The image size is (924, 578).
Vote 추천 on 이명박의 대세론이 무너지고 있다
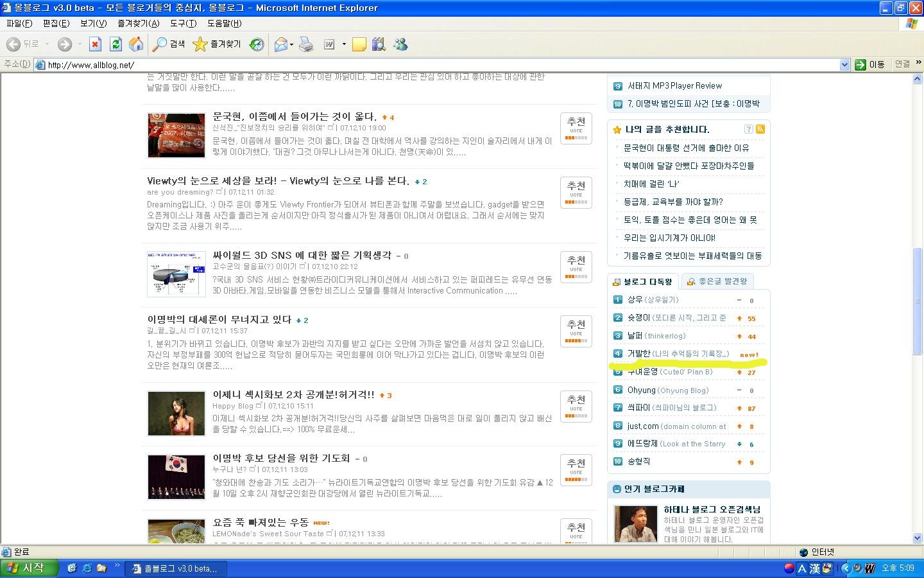point(576,331)
